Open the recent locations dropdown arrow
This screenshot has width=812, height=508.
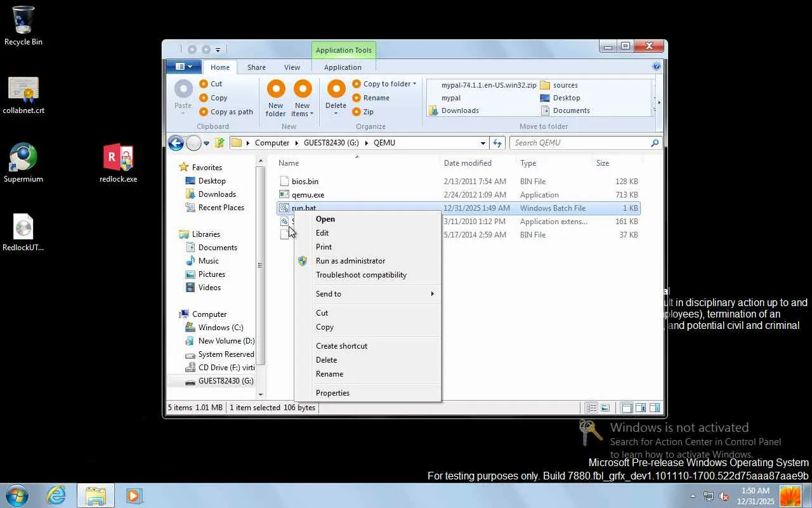pos(206,144)
